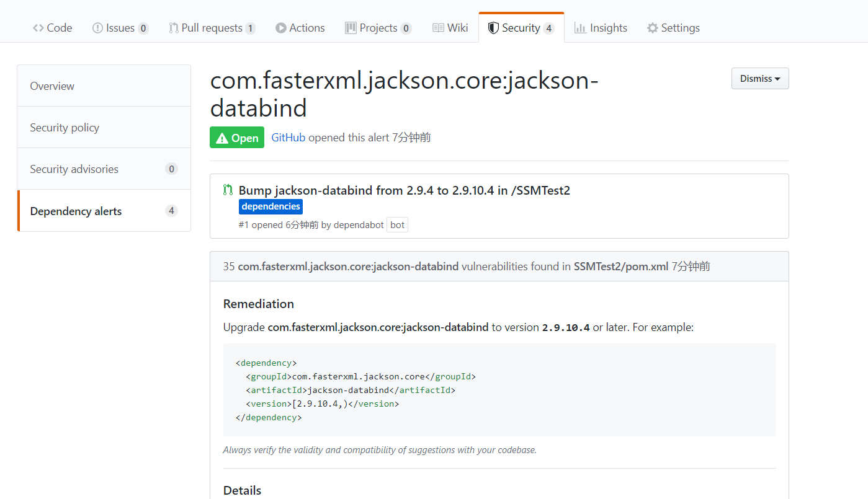868x499 pixels.
Task: Open the Wiki tab
Action: point(450,28)
